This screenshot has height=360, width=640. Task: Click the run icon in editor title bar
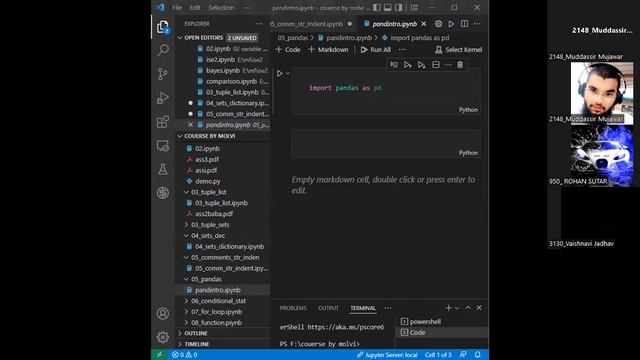tap(451, 24)
